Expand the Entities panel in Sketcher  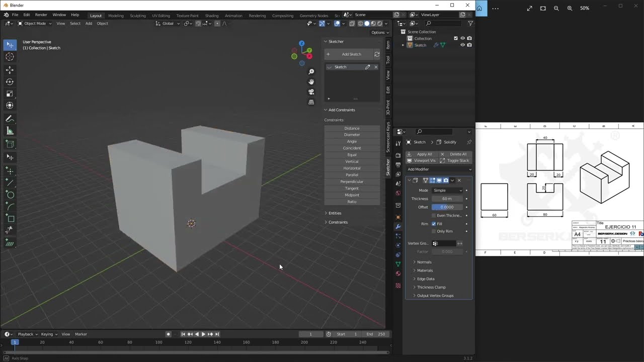pyautogui.click(x=334, y=213)
